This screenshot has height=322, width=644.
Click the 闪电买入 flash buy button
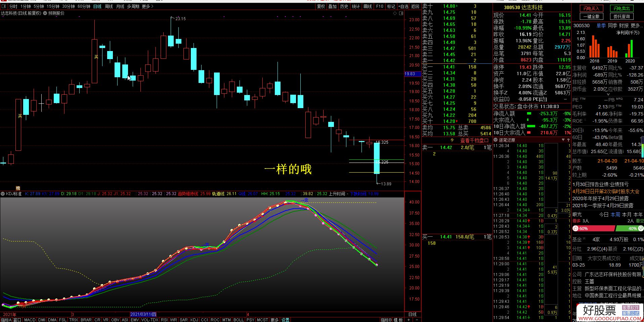tap(592, 8)
